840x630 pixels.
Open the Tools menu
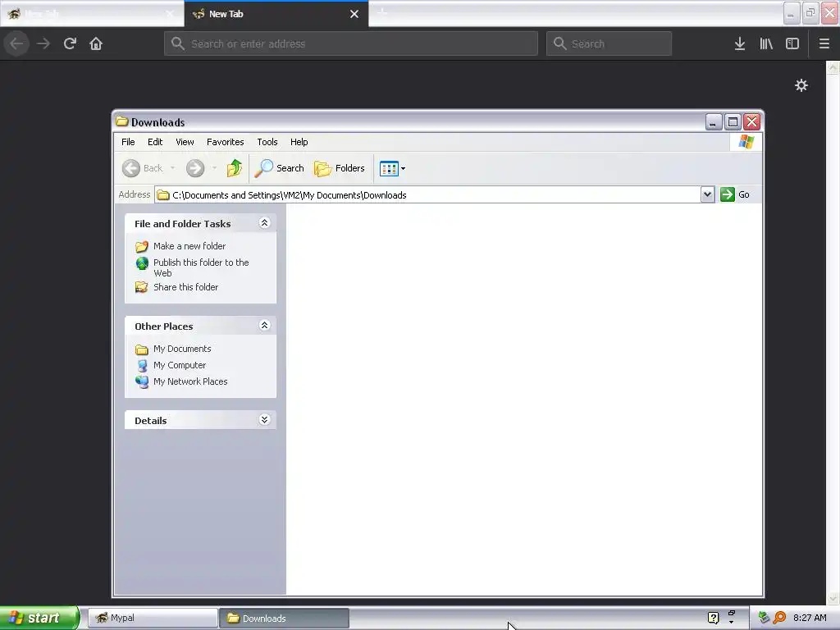tap(267, 142)
